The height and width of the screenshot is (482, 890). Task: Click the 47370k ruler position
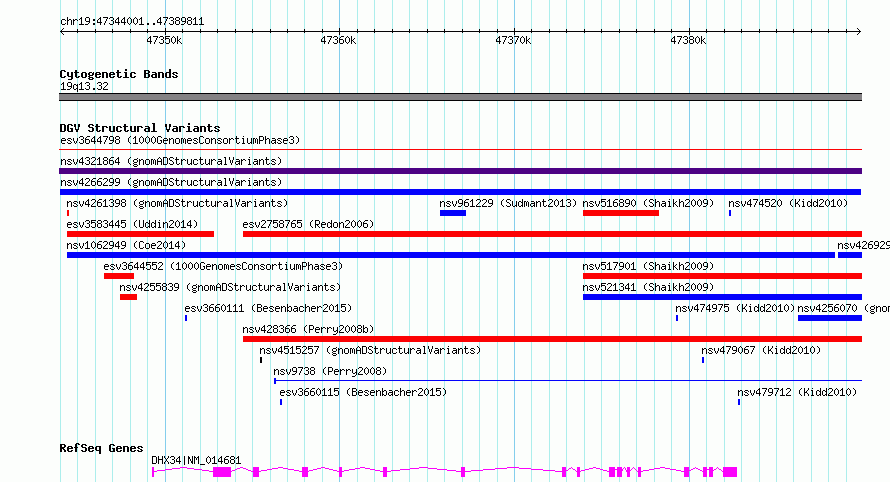point(513,40)
